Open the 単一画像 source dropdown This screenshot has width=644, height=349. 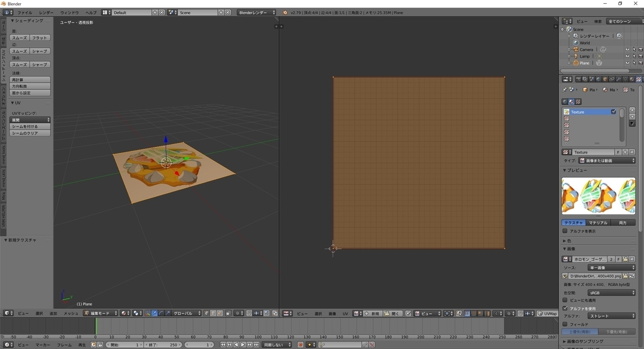(x=611, y=268)
